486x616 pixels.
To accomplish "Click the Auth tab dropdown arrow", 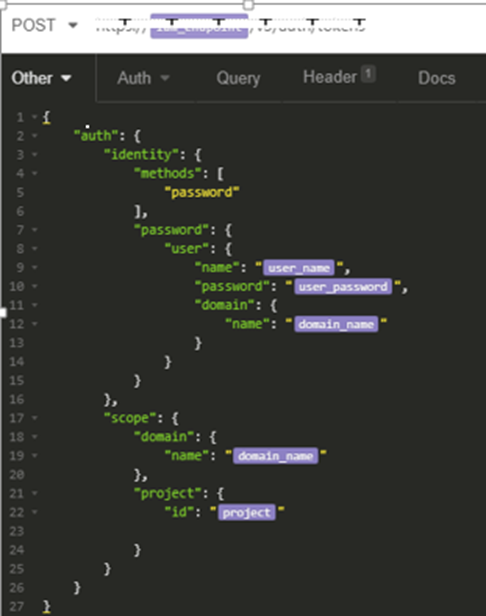I will point(165,78).
